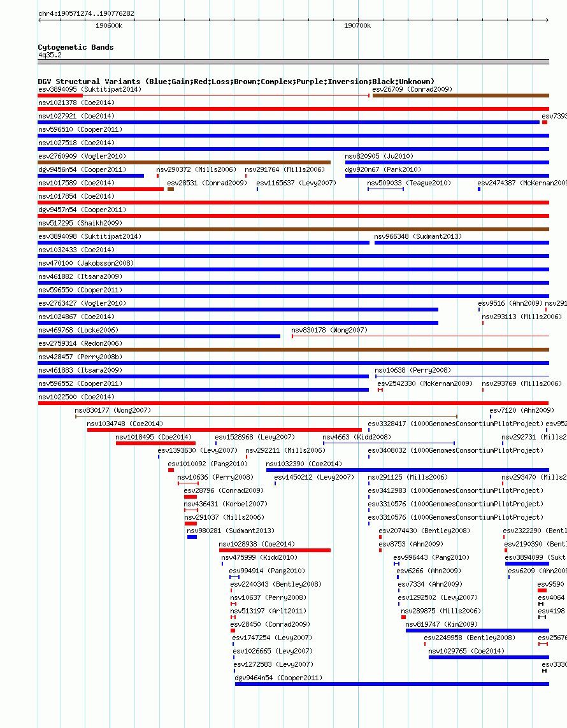Open the esv26709 (Conrad2009) brown variant bar
This screenshot has height=728, width=567.
(461, 95)
